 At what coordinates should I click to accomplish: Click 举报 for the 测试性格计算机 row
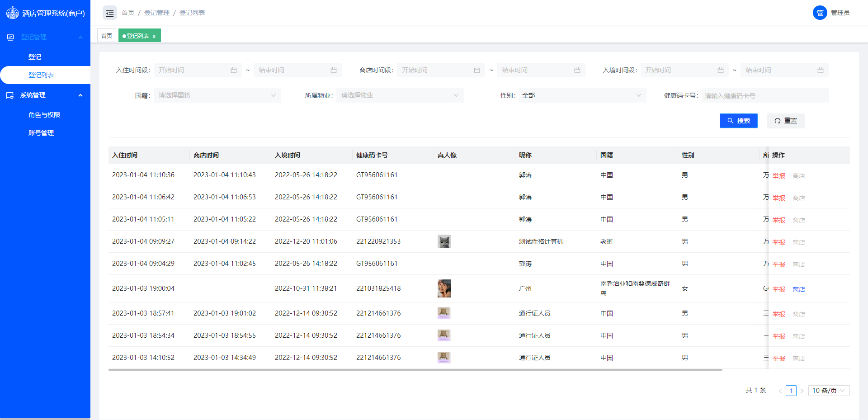point(779,242)
